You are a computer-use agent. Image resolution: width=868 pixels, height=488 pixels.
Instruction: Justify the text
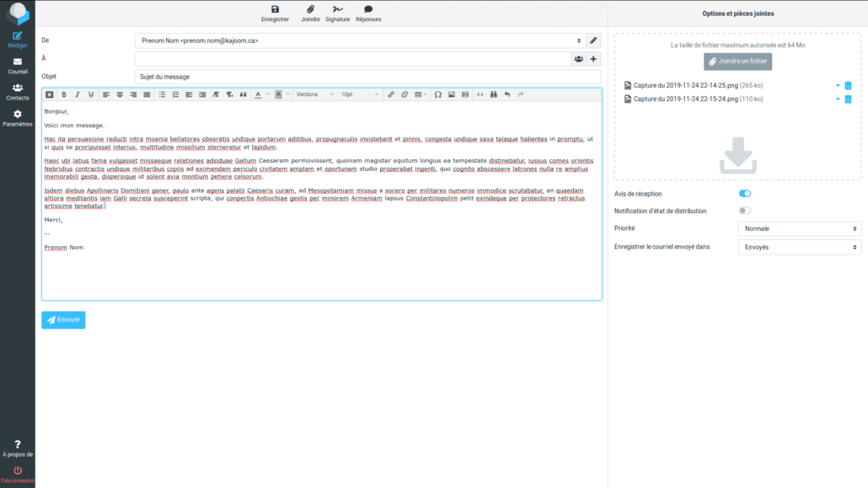147,94
